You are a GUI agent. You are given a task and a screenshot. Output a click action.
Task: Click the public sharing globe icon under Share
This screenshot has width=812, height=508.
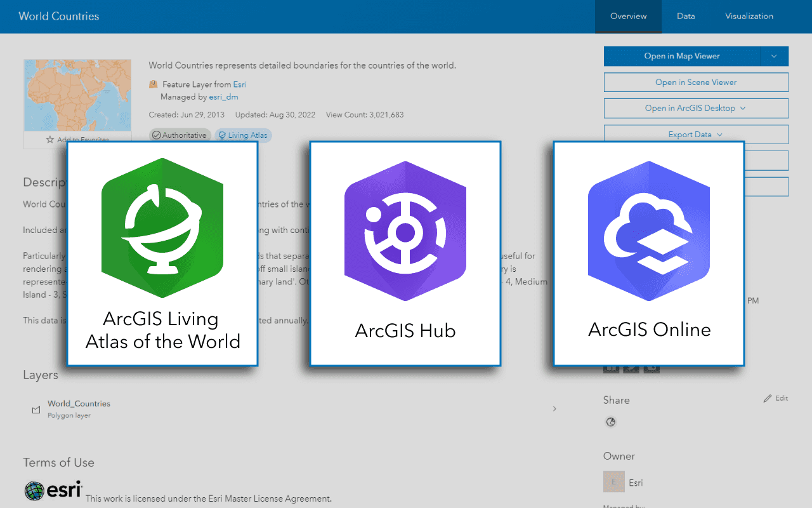tap(610, 422)
